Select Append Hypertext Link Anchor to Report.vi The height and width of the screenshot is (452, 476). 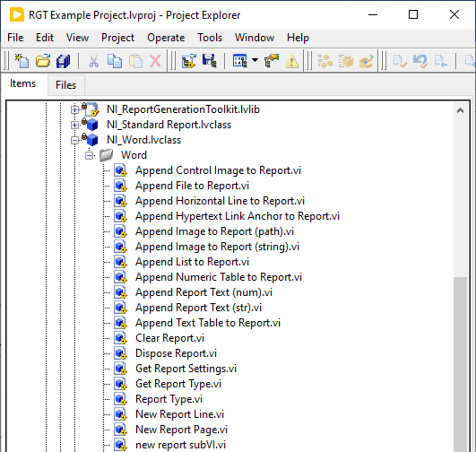(237, 216)
